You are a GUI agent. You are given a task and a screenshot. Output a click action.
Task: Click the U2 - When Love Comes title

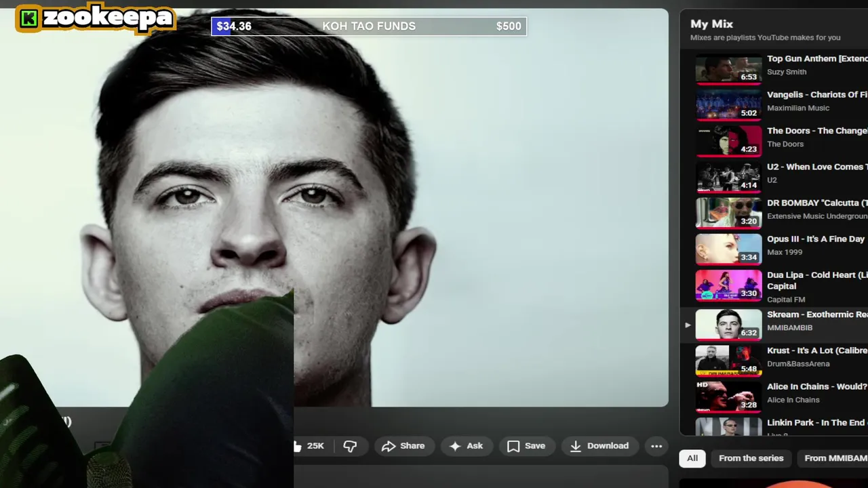(817, 167)
